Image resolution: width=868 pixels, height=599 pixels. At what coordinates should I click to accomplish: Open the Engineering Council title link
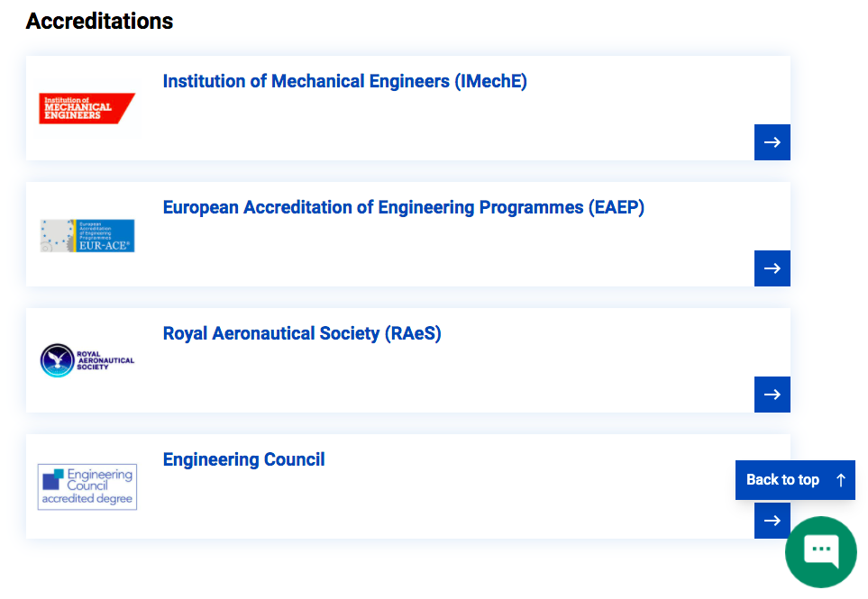click(x=243, y=459)
